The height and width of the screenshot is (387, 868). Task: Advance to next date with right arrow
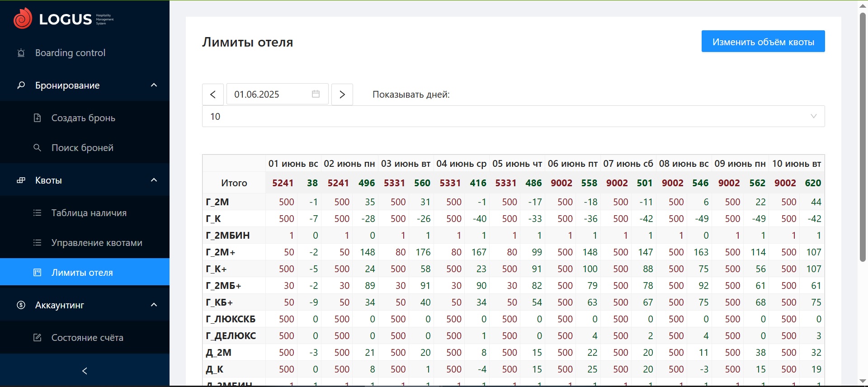point(342,94)
